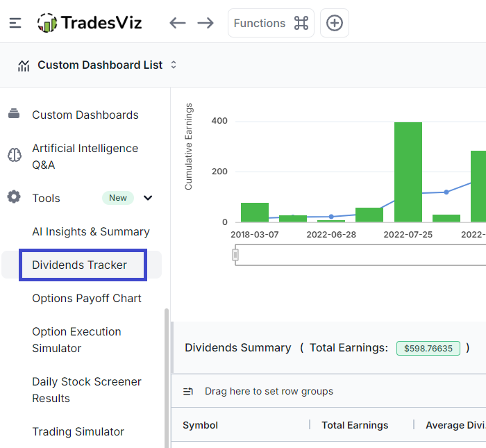This screenshot has height=448, width=486.
Task: Click the 2022-07-25 axis date label
Action: tap(408, 235)
